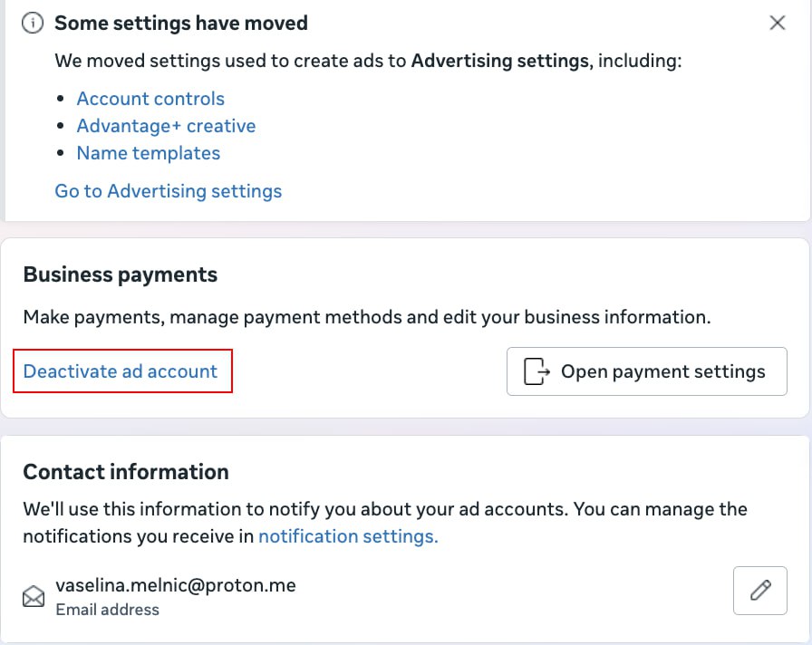Viewport: 812px width, 645px height.
Task: Edit contact email with the pencil icon
Action: (760, 591)
